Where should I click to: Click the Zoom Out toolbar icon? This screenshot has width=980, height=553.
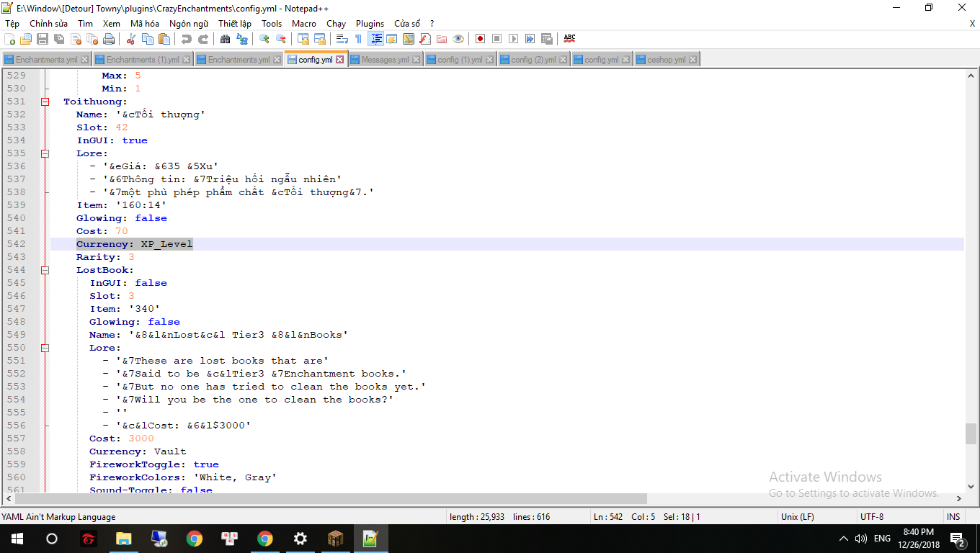pos(281,39)
